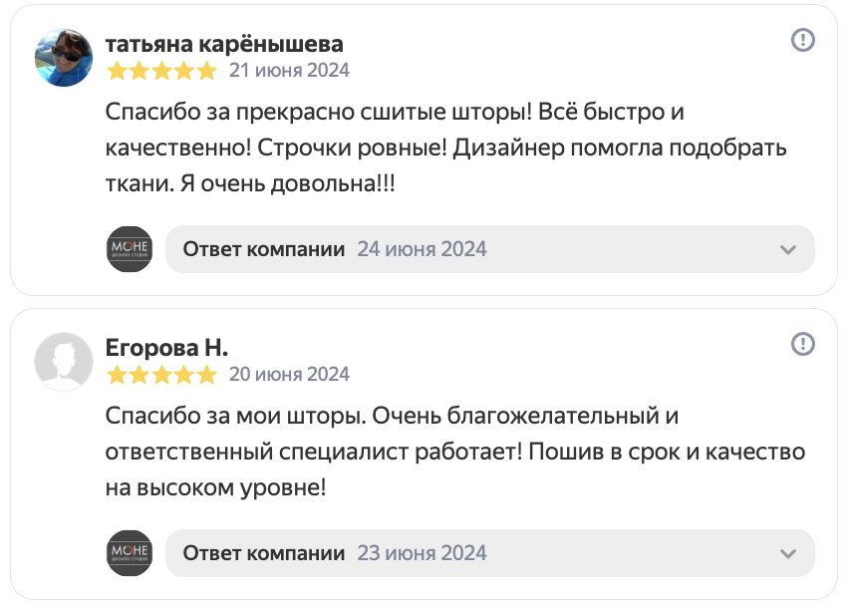853x616 pixels.
Task: Select the last star under татьяна карёнышева
Action: [x=206, y=71]
